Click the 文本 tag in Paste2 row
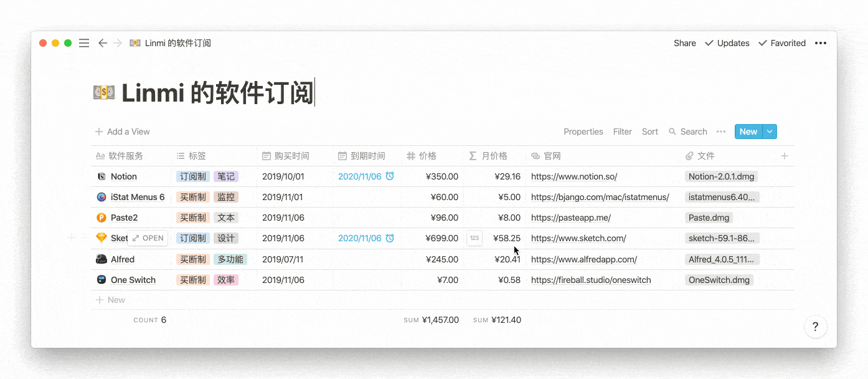 tap(226, 218)
